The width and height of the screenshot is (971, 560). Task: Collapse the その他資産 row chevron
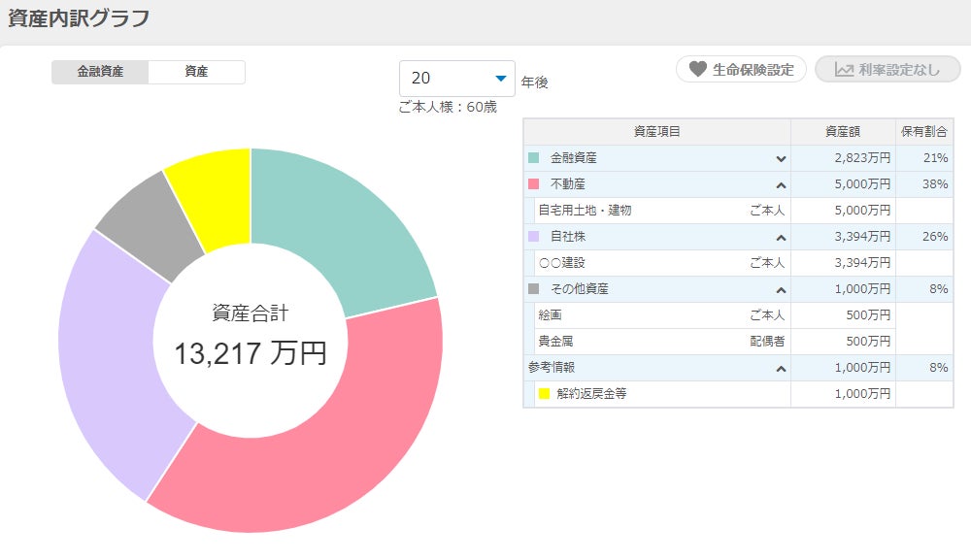[x=780, y=289]
